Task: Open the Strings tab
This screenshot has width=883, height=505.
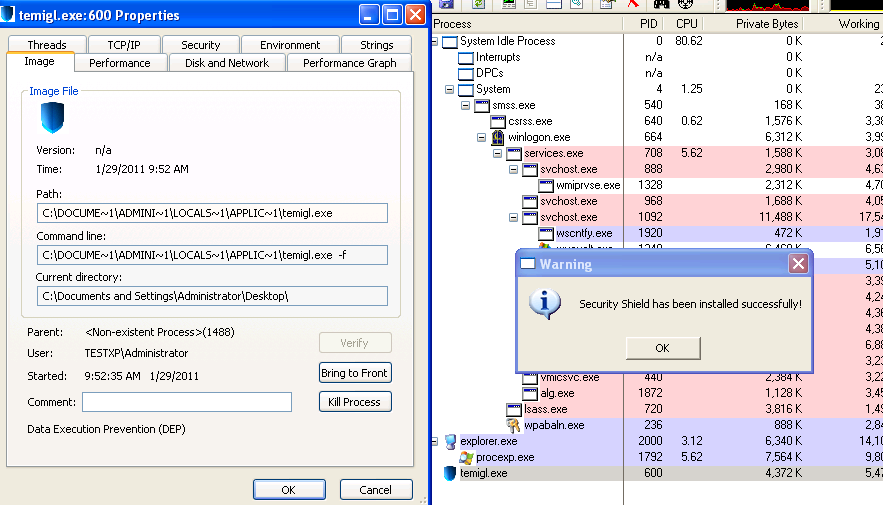Action: (377, 44)
